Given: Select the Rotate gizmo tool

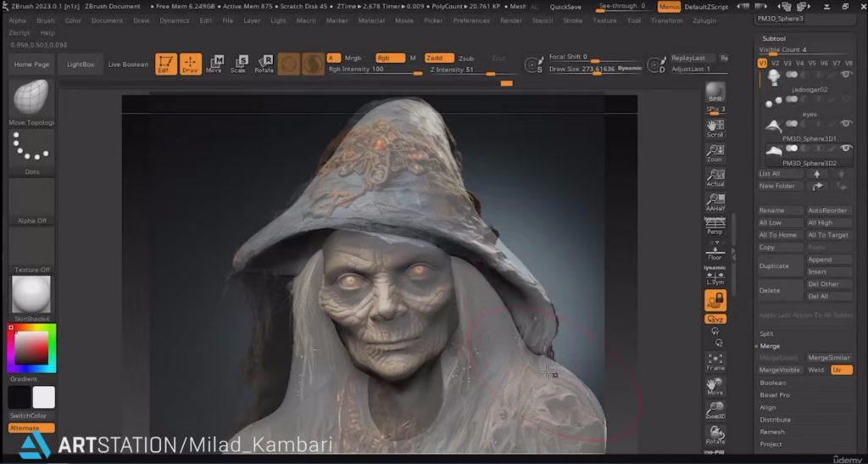Looking at the screenshot, I should pos(264,64).
